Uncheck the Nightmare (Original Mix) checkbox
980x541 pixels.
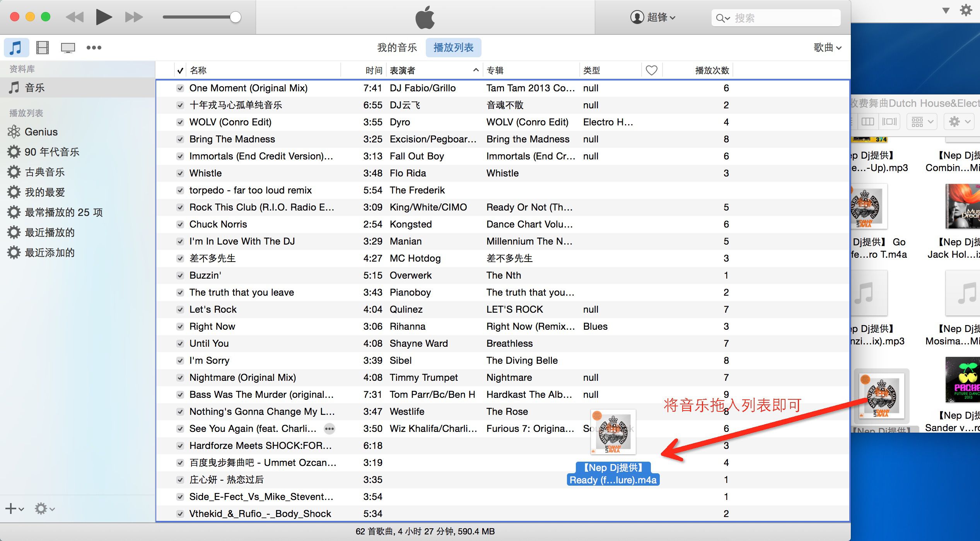(180, 378)
